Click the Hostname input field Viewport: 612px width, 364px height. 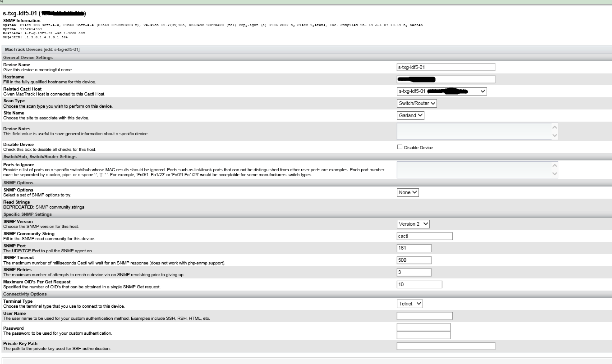446,79
